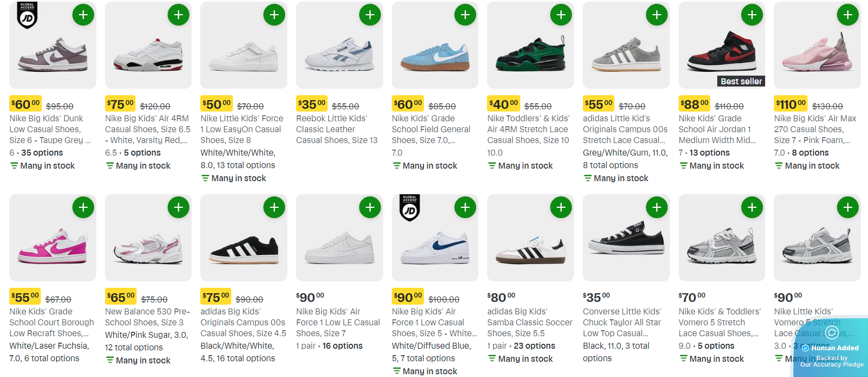This screenshot has width=868, height=377.
Task: Open adidas Little Kid's Campus 00s Stretch Lace title
Action: 625,129
